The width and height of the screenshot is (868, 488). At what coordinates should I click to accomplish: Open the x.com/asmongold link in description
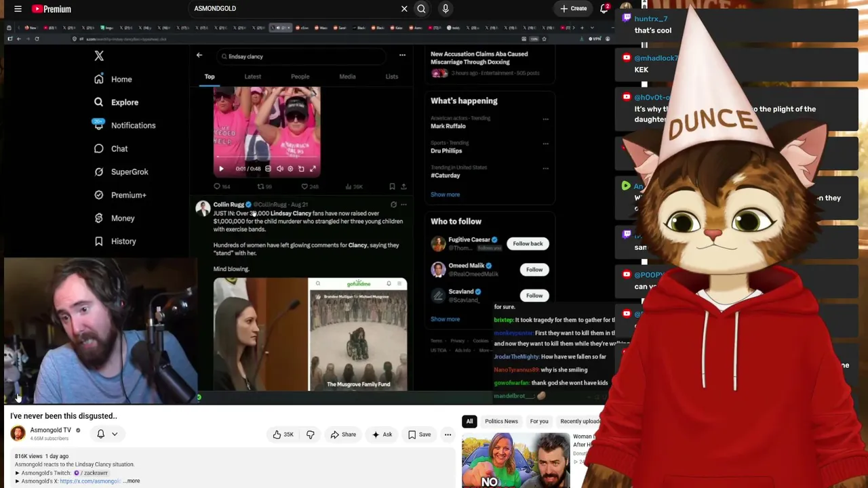coord(90,481)
